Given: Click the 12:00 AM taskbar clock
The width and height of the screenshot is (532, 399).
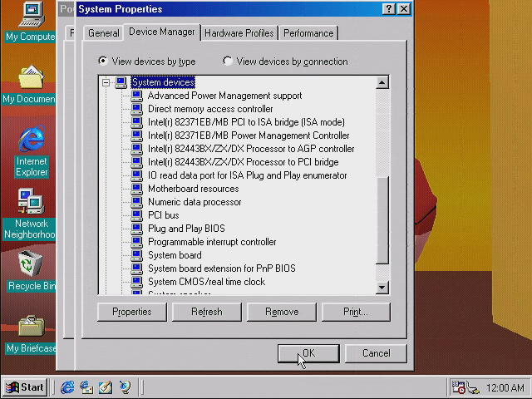Looking at the screenshot, I should (x=505, y=388).
